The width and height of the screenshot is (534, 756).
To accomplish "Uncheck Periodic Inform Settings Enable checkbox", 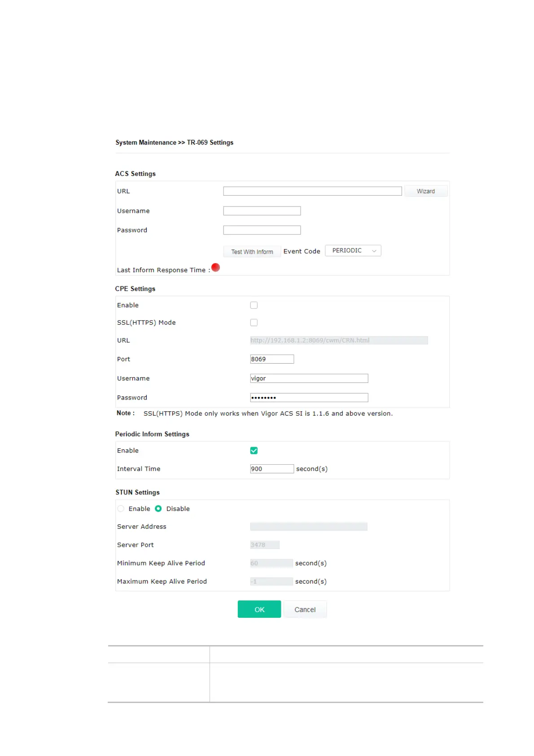I will 254,451.
